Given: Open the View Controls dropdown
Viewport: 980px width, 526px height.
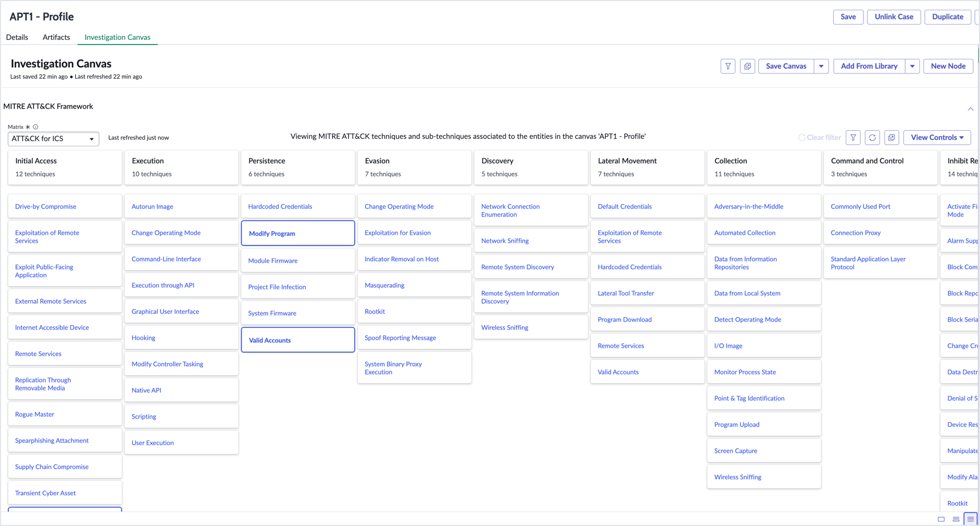Looking at the screenshot, I should coord(937,138).
